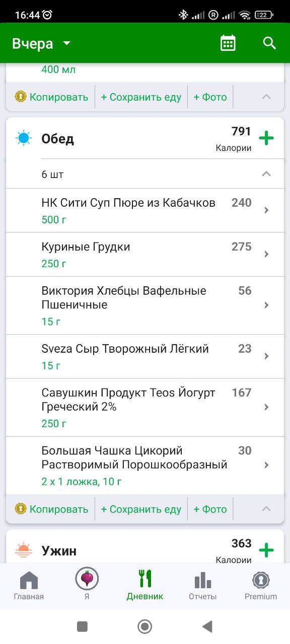Open Куриные Грудки entry
290x644 pixels.
(145, 255)
